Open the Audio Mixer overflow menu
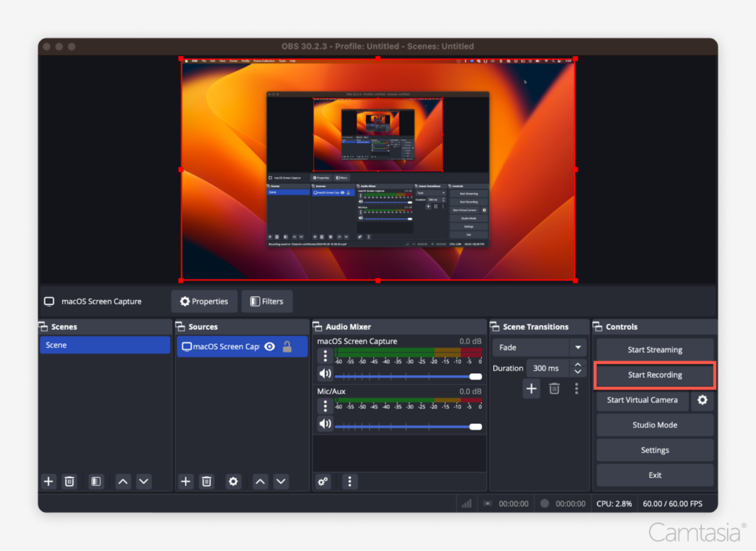 click(349, 482)
